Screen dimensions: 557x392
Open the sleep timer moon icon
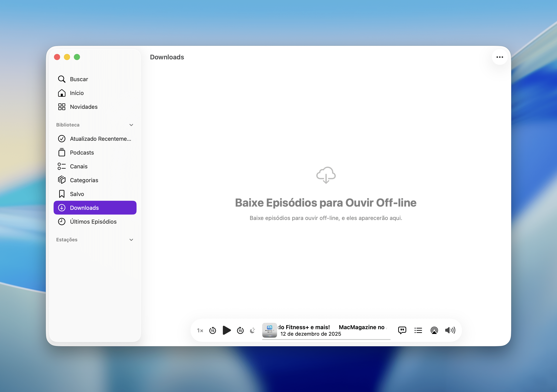[x=253, y=330]
